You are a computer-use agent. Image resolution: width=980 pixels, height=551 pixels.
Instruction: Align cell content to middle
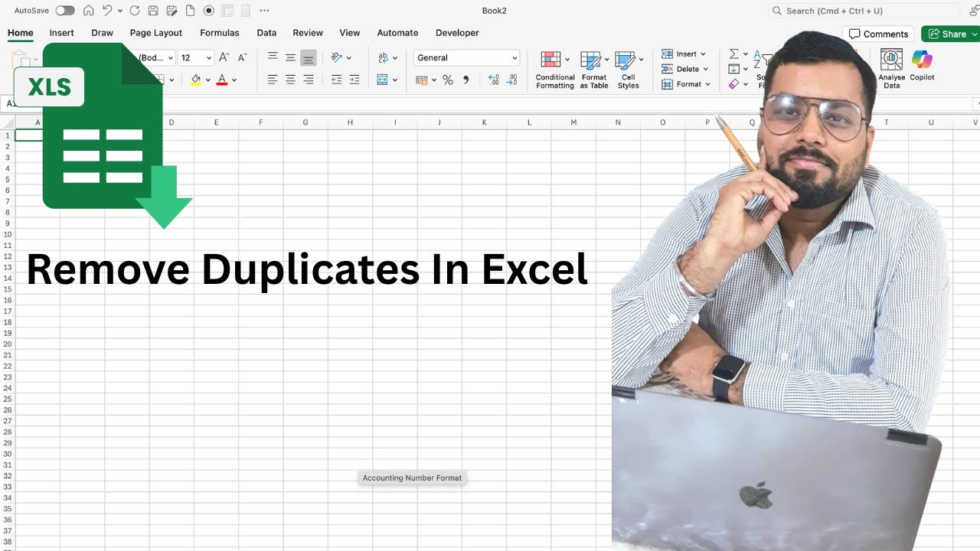pos(290,57)
